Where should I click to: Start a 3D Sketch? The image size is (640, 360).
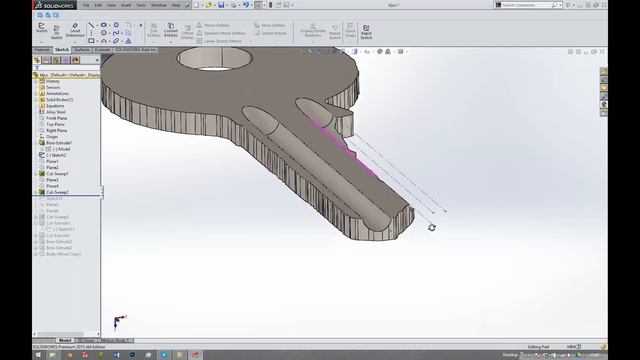57,32
